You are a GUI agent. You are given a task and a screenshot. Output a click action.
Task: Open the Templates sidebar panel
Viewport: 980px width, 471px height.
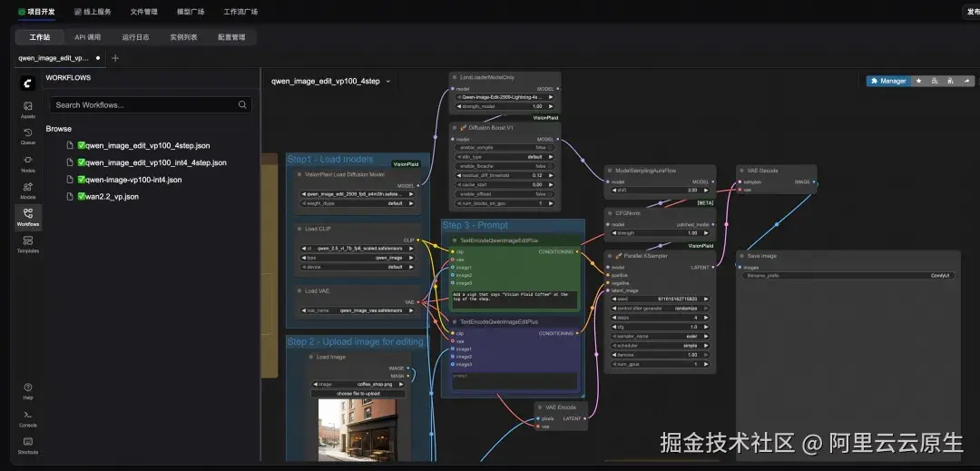pos(28,244)
